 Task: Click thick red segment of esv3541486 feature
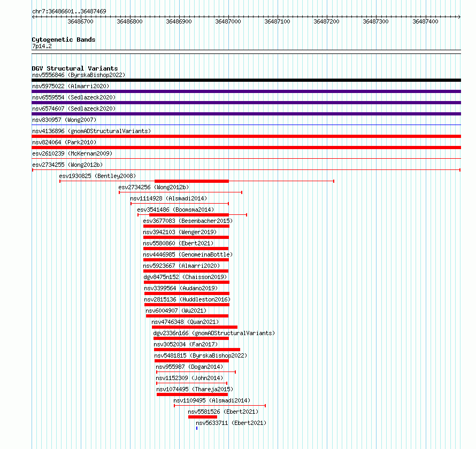189,215
